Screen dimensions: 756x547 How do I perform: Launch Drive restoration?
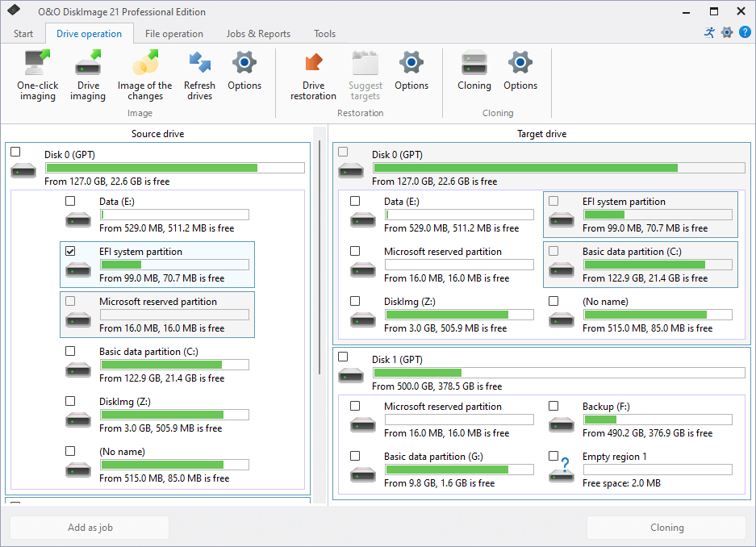pyautogui.click(x=313, y=76)
